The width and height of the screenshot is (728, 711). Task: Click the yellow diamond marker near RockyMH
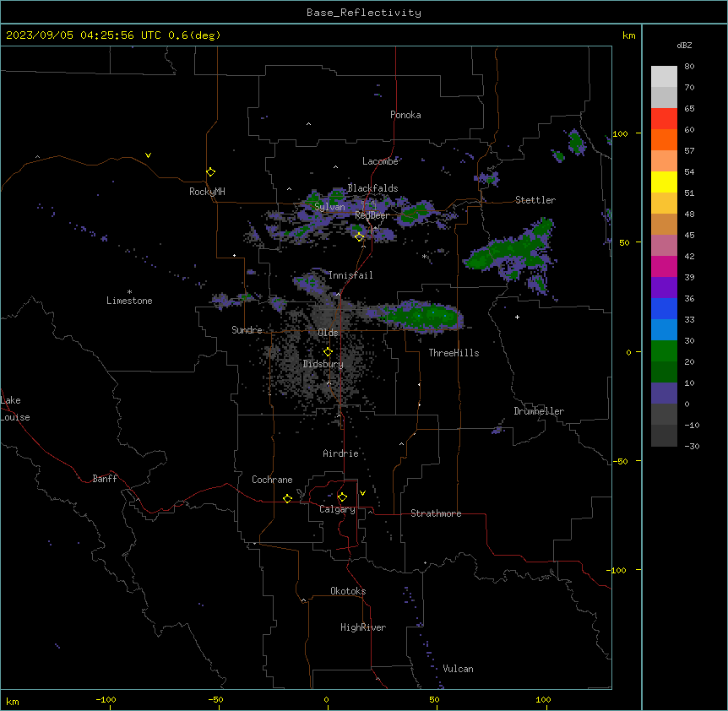211,172
